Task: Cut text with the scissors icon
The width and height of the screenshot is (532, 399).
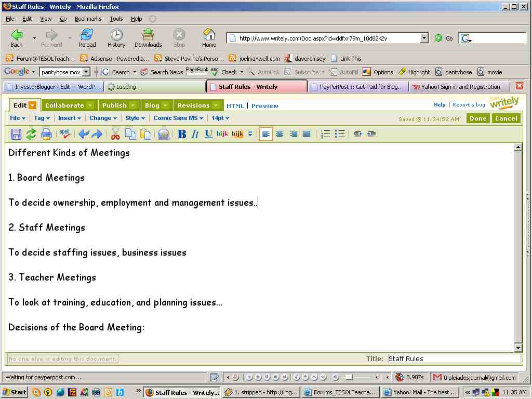Action: (115, 134)
